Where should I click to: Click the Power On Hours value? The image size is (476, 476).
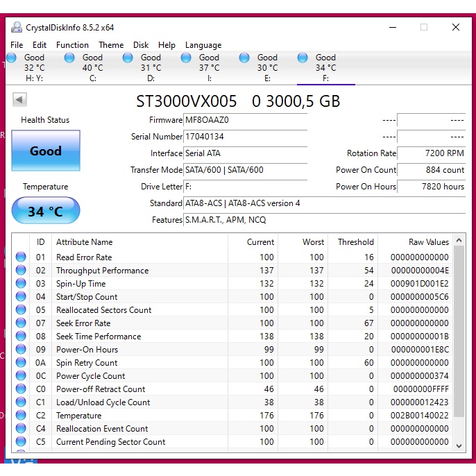pos(431,187)
